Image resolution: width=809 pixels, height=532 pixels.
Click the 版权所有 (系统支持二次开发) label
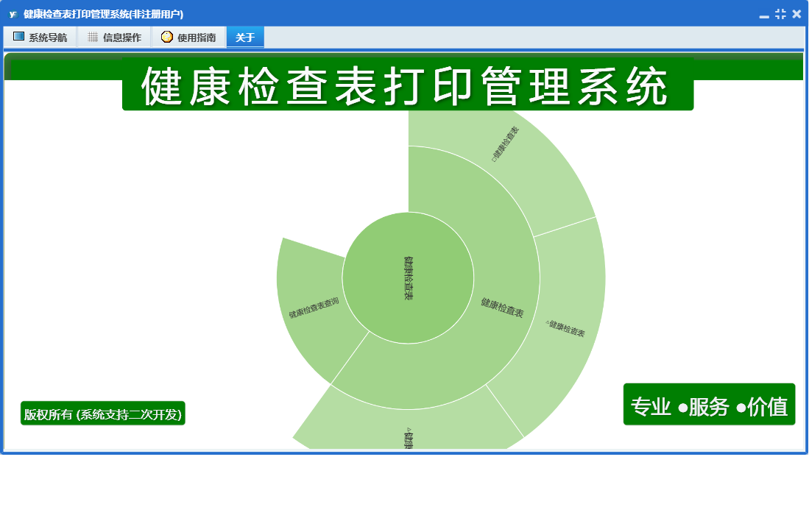coord(102,414)
